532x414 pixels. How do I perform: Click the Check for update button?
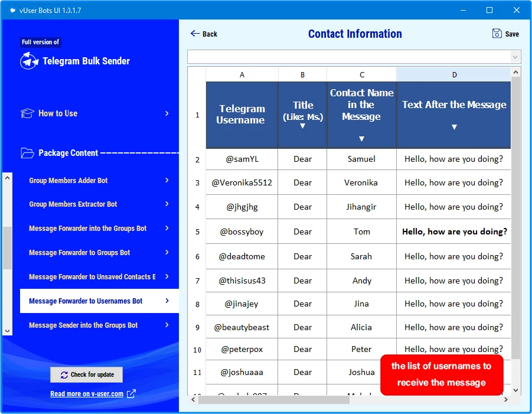tap(87, 374)
